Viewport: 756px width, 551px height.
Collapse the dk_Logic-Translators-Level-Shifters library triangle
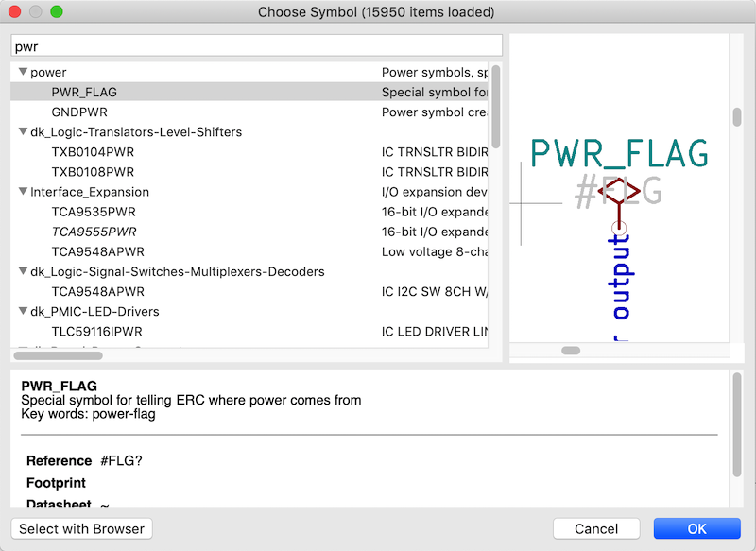pyautogui.click(x=23, y=131)
